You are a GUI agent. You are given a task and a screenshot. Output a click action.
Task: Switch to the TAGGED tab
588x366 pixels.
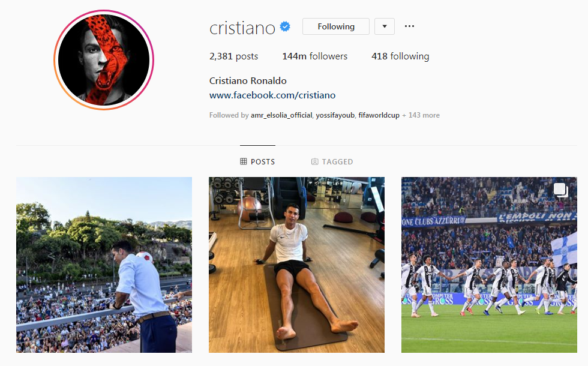(x=332, y=161)
